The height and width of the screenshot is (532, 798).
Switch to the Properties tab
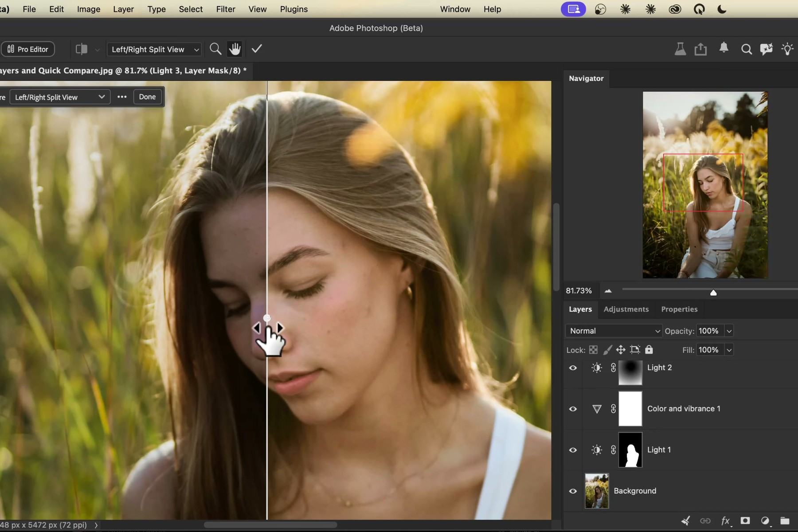pos(679,309)
